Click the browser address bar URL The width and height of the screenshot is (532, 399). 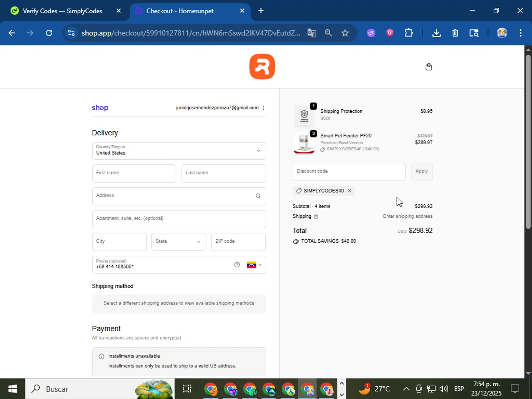coord(191,33)
